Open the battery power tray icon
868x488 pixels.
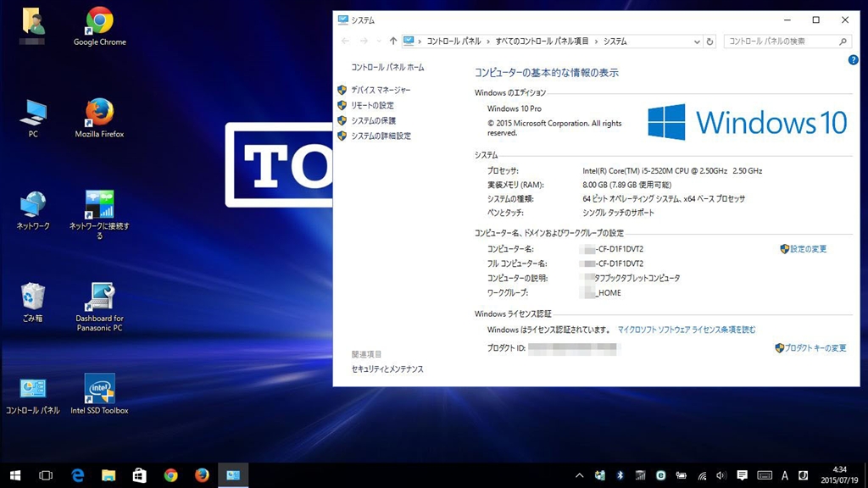681,475
